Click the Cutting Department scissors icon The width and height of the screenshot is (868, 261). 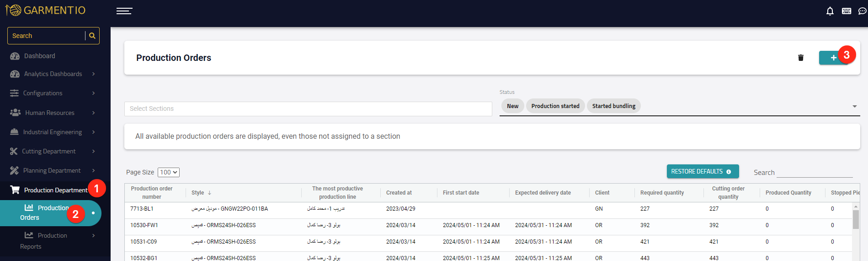point(14,151)
